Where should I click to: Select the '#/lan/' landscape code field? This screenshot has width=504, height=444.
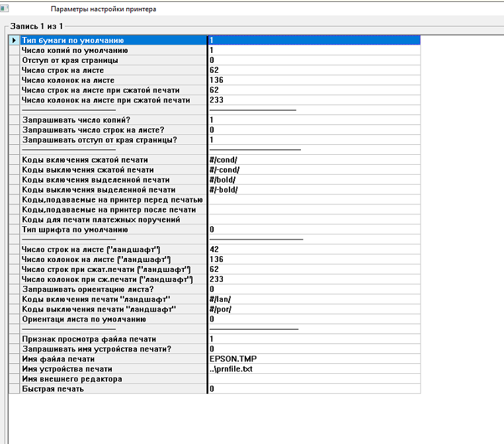click(314, 299)
